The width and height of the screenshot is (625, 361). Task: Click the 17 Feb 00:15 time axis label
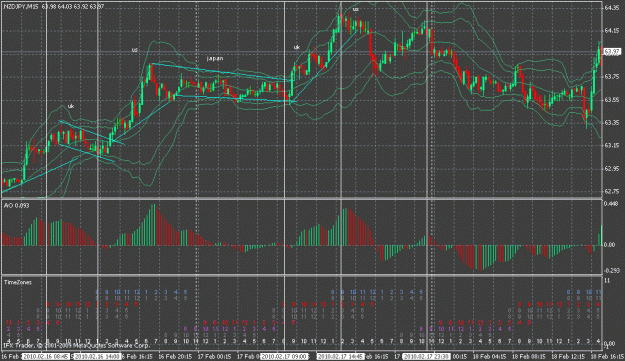tap(215, 356)
